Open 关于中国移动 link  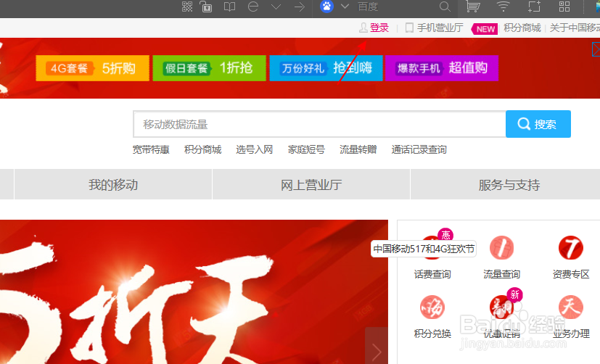click(x=575, y=28)
